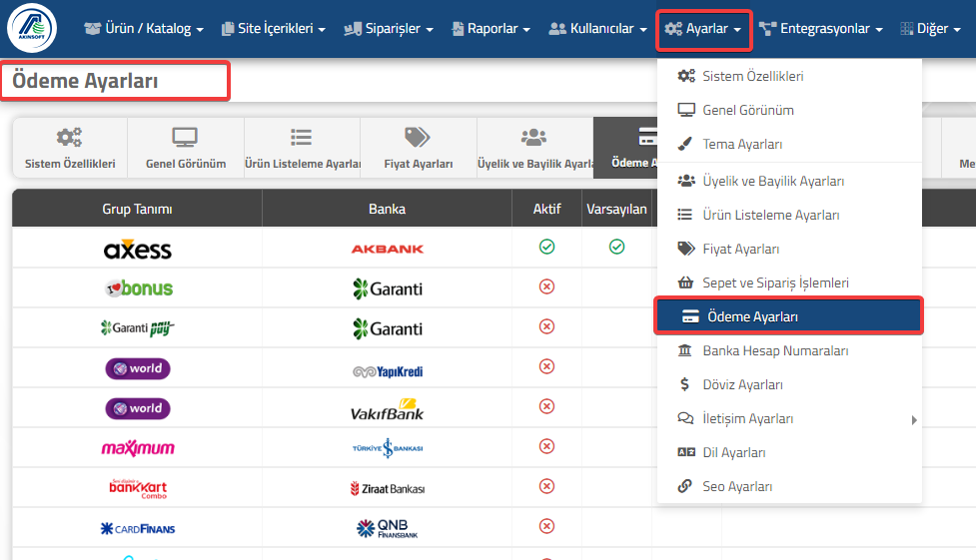Image resolution: width=976 pixels, height=560 pixels.
Task: Open Döviz Ayarları
Action: [x=789, y=384]
